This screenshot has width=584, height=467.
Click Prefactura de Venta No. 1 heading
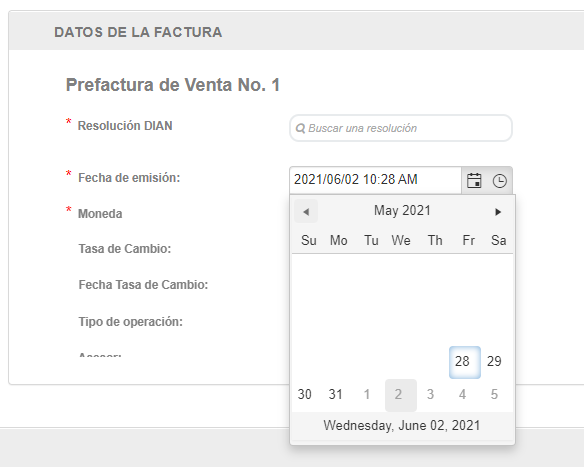point(173,85)
